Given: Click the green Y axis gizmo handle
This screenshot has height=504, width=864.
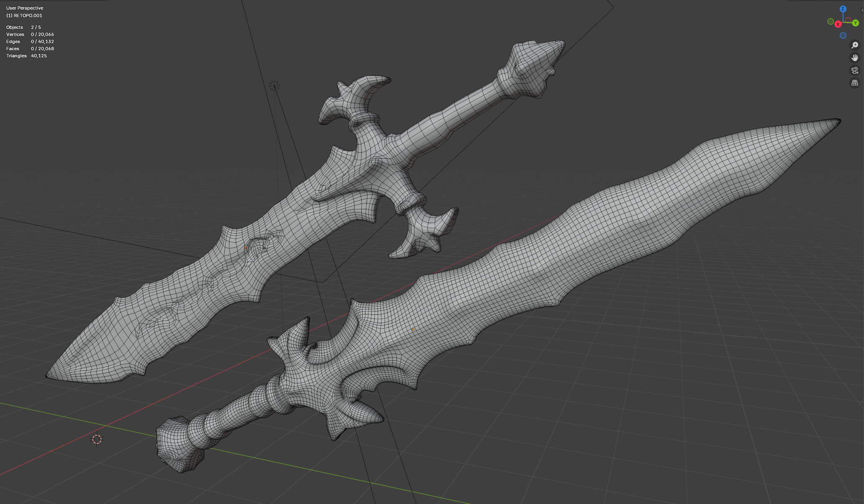Looking at the screenshot, I should tap(855, 23).
